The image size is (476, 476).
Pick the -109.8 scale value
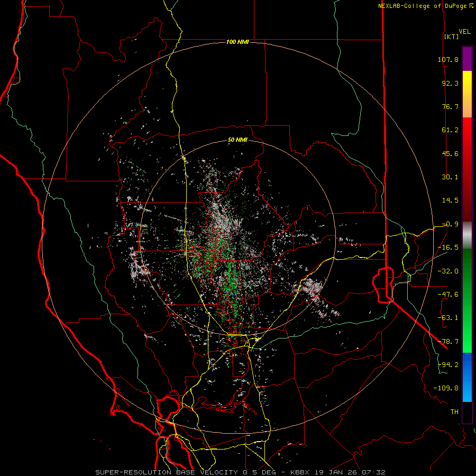pos(446,388)
